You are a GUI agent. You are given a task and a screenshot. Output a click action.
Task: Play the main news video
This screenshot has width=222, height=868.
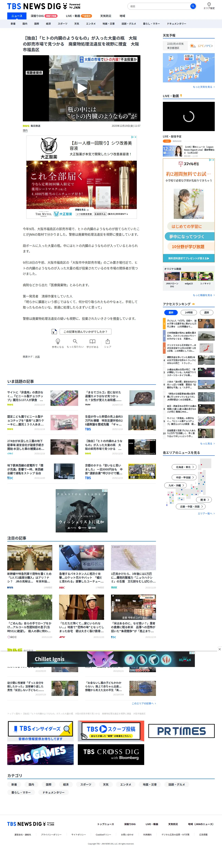point(82,88)
